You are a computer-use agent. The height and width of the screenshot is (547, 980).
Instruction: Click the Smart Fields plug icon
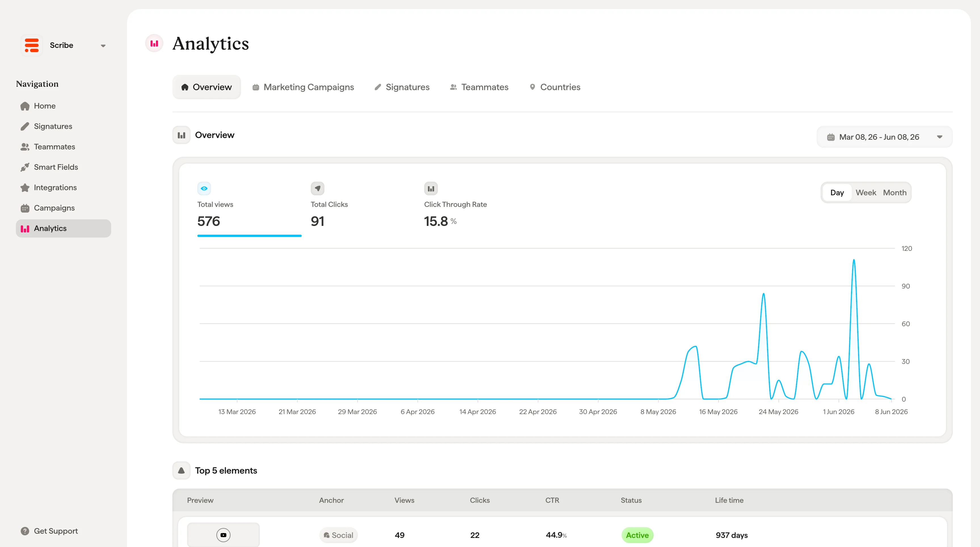pyautogui.click(x=25, y=167)
